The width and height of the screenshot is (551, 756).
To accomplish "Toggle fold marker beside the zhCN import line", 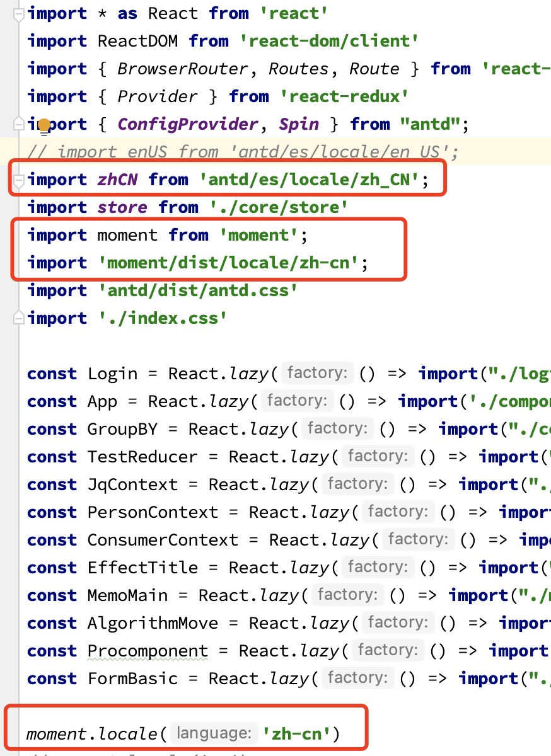I will [x=18, y=181].
